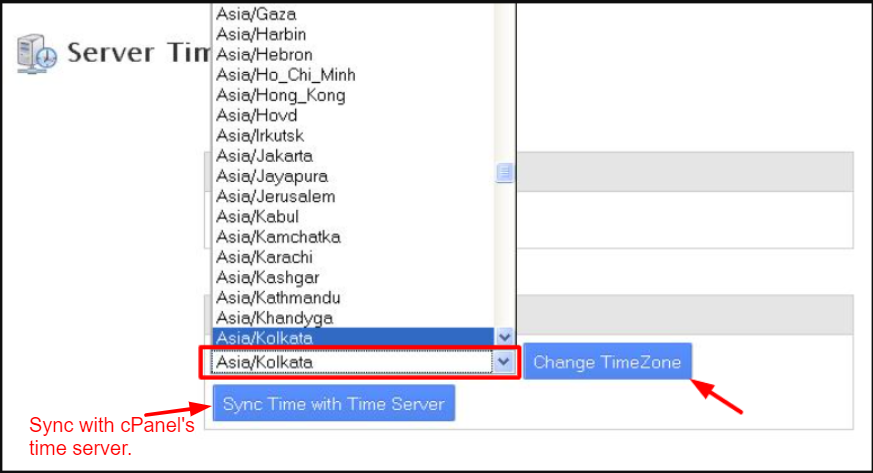Choose Asia/Khandyga from the list
This screenshot has height=473, width=873.
tap(353, 318)
